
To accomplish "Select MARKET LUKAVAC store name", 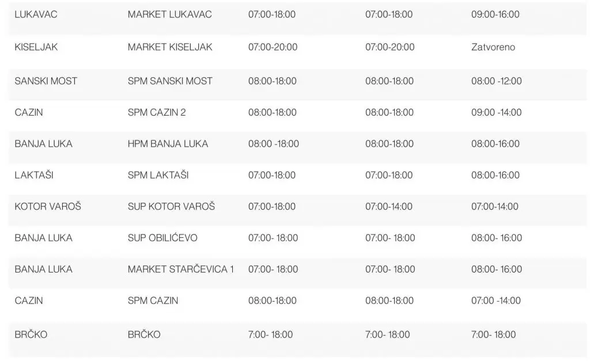I will point(169,14).
